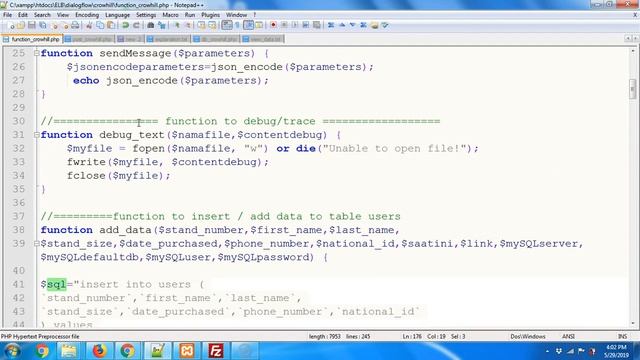Click the synchronize vertical scrolling icon
The image size is (640, 360).
coord(201,25)
